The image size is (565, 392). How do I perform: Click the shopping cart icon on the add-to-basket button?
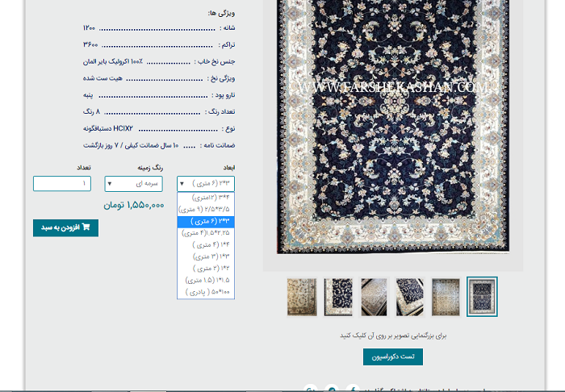click(86, 227)
